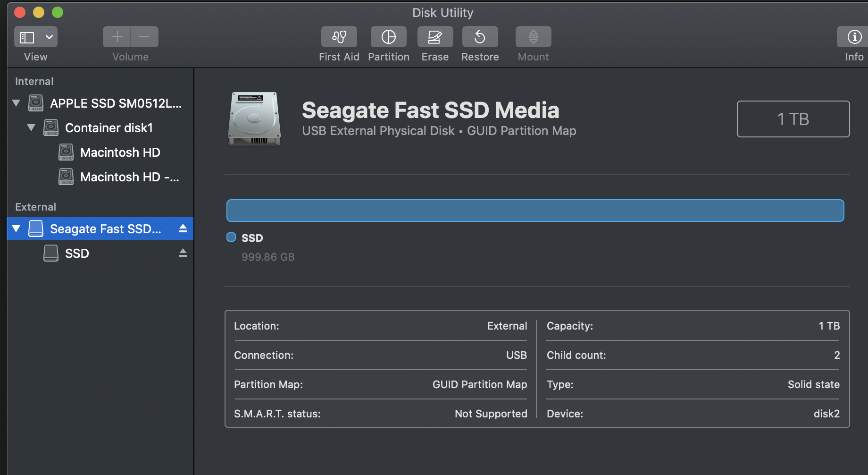Click the Volume add button
Screen dimensions: 868x475
[117, 37]
